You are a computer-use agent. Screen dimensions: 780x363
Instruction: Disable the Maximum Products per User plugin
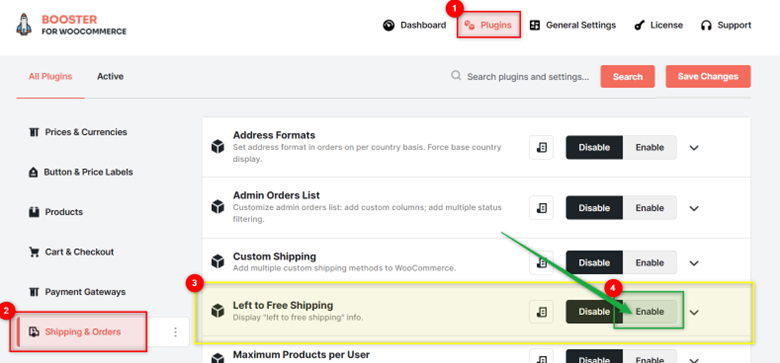(594, 357)
